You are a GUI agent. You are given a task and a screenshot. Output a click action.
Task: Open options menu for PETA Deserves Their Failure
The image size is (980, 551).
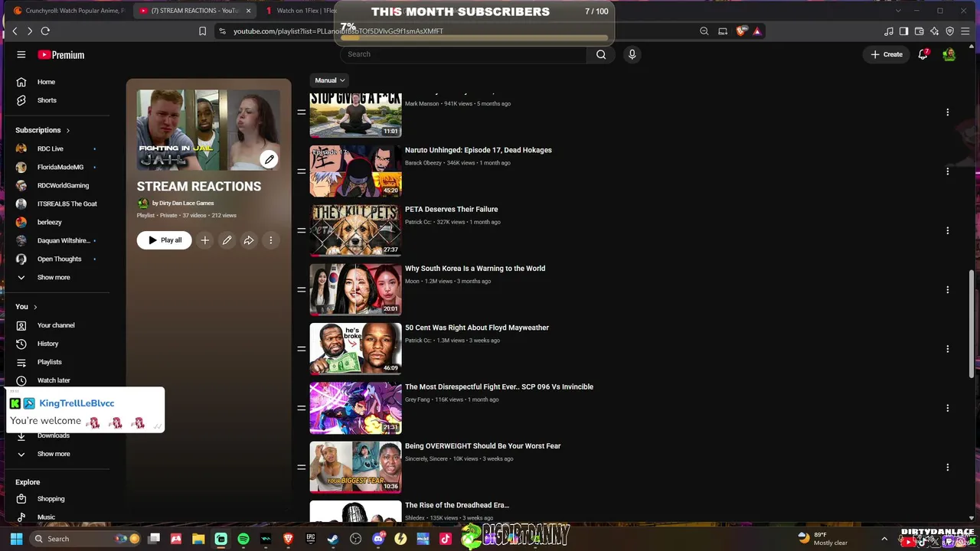tap(947, 230)
